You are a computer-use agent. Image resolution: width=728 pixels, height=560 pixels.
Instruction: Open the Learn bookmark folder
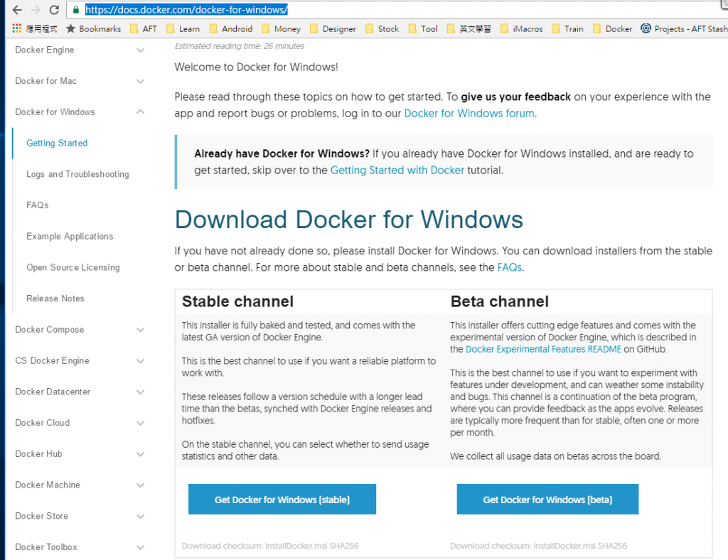point(183,28)
